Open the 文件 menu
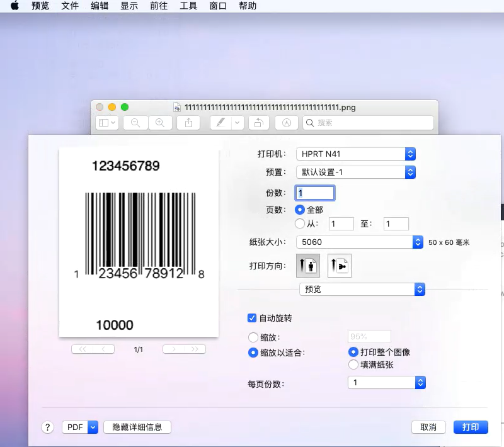Viewport: 504px width, 447px height. coord(70,6)
